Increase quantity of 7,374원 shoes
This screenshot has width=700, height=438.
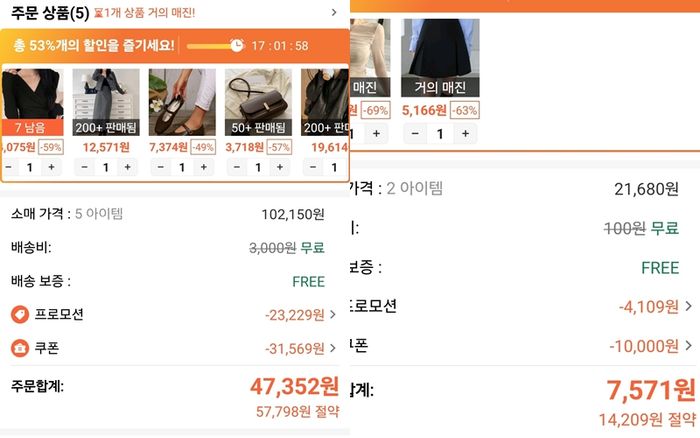[x=204, y=167]
